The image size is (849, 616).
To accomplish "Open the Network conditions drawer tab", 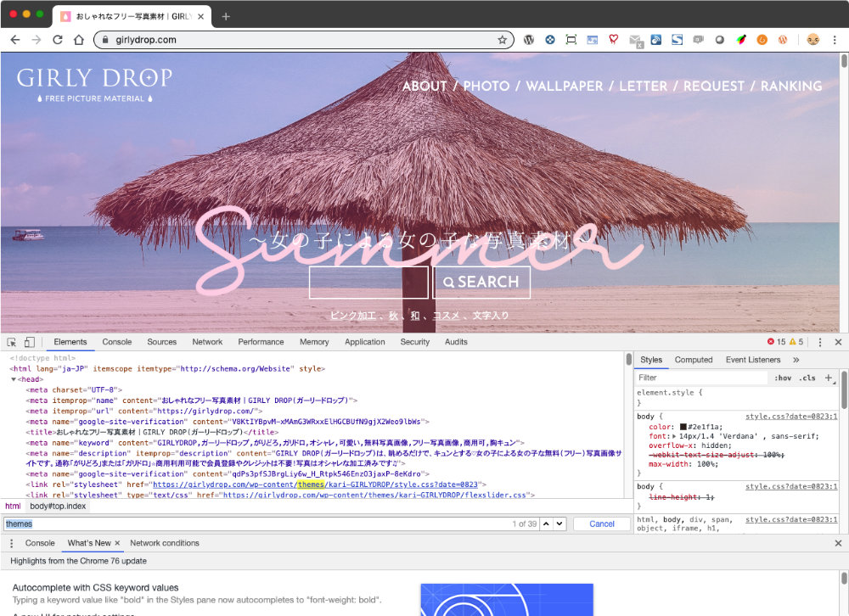I will click(x=165, y=543).
